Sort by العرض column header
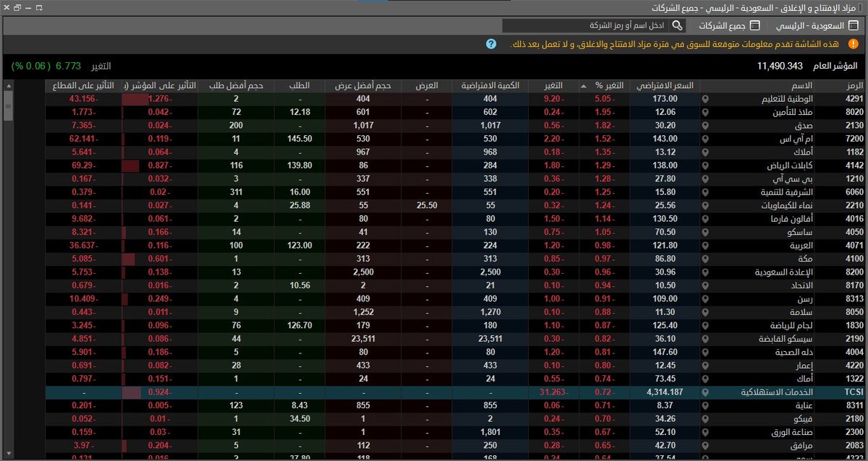Image resolution: width=868 pixels, height=461 pixels. click(x=427, y=86)
